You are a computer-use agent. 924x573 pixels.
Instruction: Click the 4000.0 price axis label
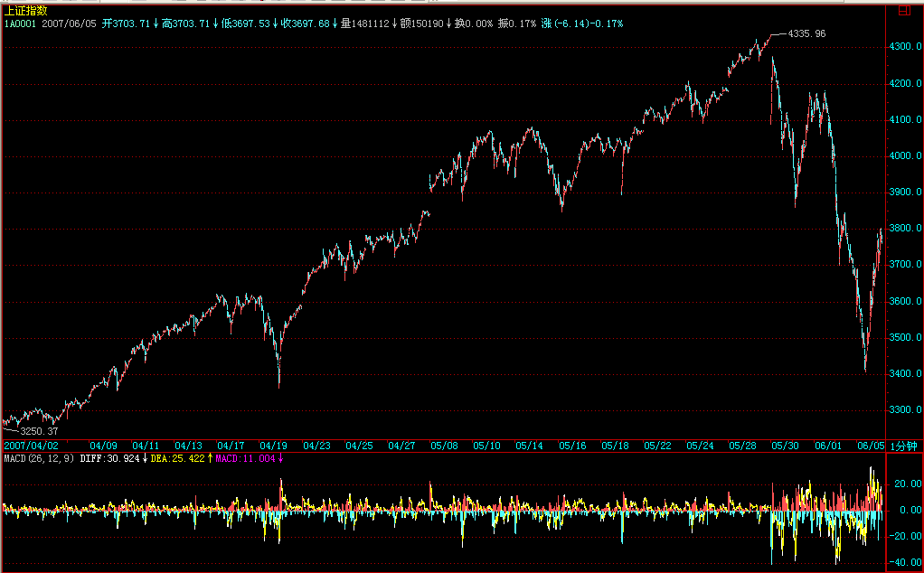coord(904,155)
